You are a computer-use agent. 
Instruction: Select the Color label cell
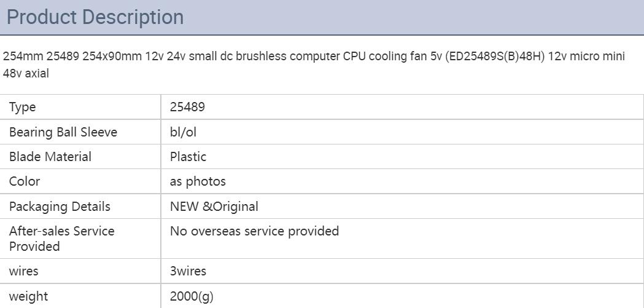pyautogui.click(x=80, y=181)
